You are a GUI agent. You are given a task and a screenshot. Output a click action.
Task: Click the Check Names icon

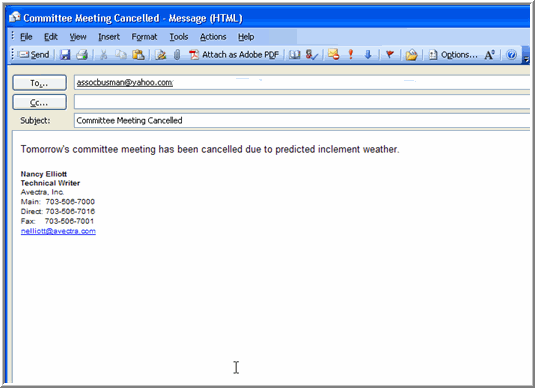[x=312, y=55]
